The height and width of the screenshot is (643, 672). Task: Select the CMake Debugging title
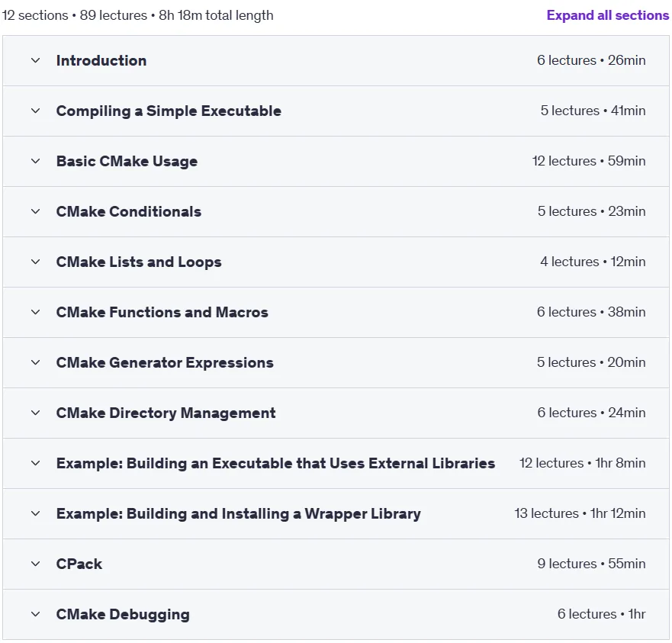(123, 614)
